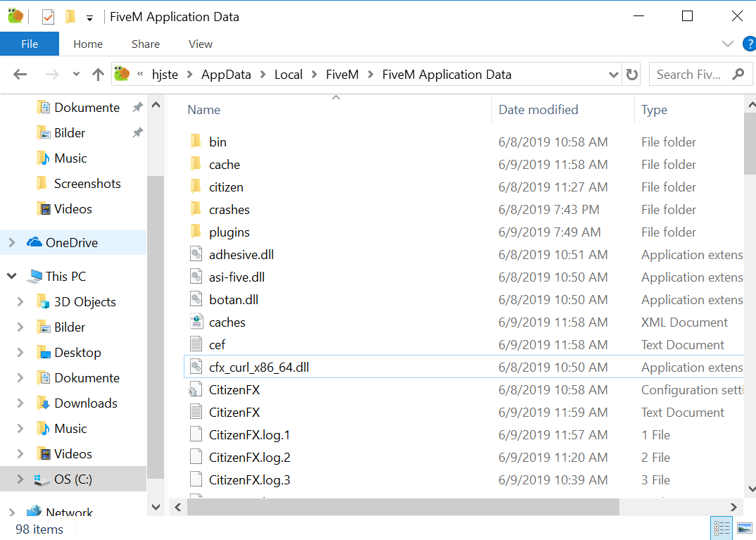756x540 pixels.
Task: Expand the Desktop tree node
Action: click(20, 353)
